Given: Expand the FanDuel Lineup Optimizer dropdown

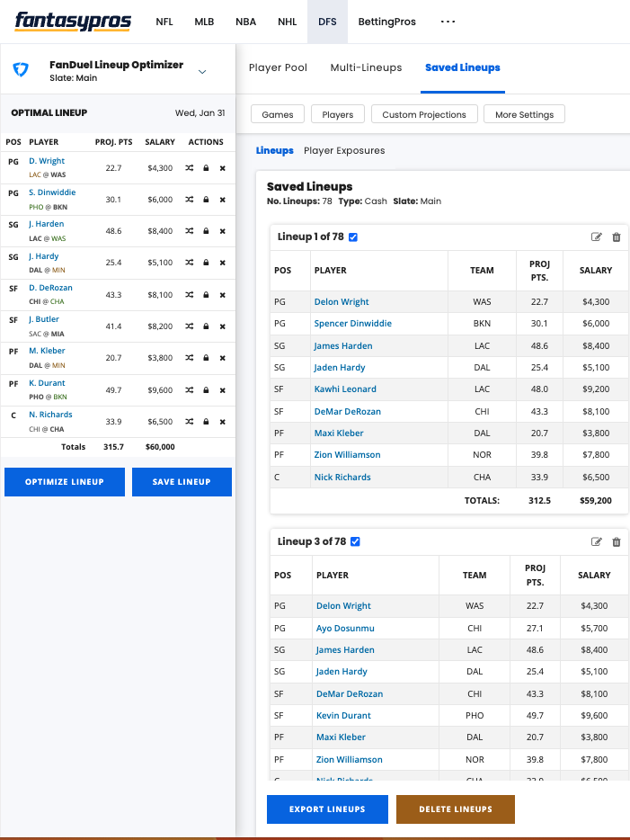Looking at the screenshot, I should [202, 71].
